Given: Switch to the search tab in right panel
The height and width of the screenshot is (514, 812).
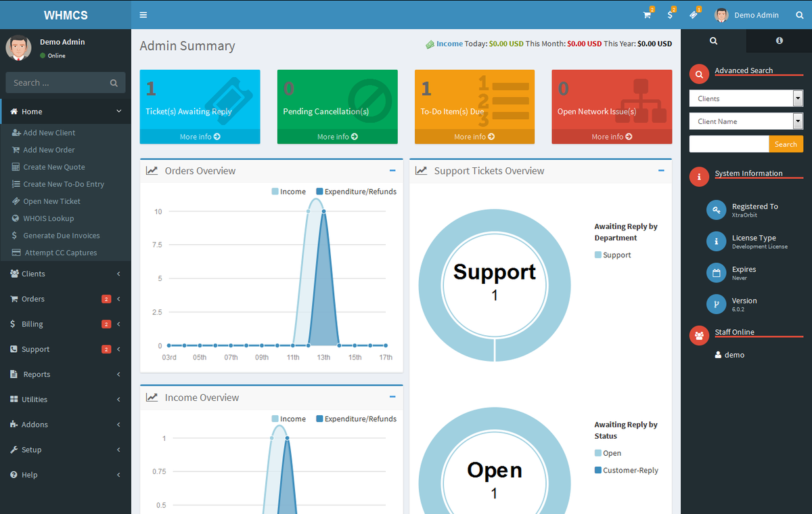Looking at the screenshot, I should click(x=713, y=41).
